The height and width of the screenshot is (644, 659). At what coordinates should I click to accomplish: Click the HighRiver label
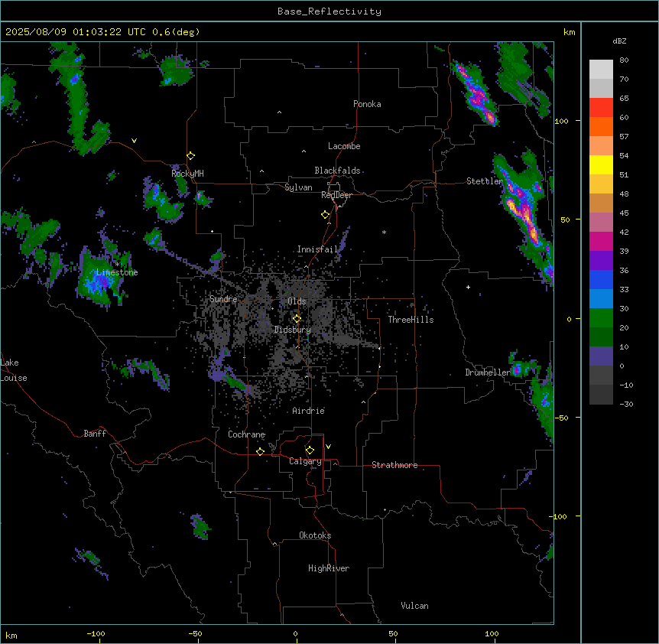pyautogui.click(x=329, y=568)
